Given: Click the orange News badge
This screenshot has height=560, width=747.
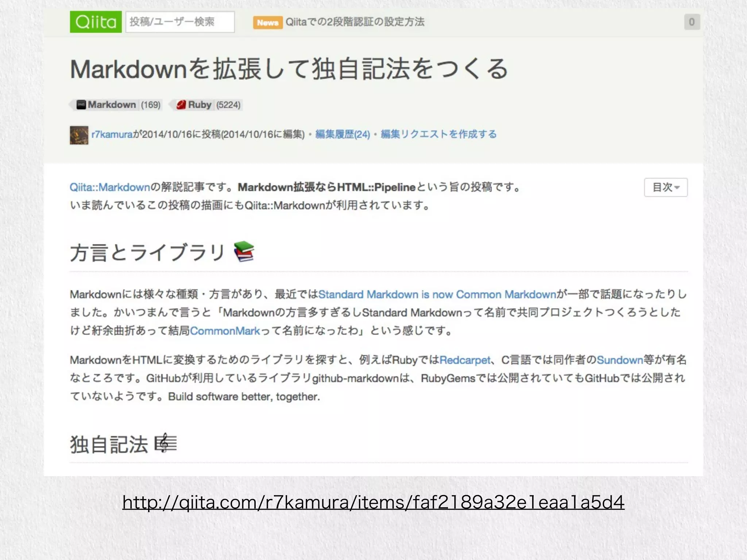Looking at the screenshot, I should 268,23.
